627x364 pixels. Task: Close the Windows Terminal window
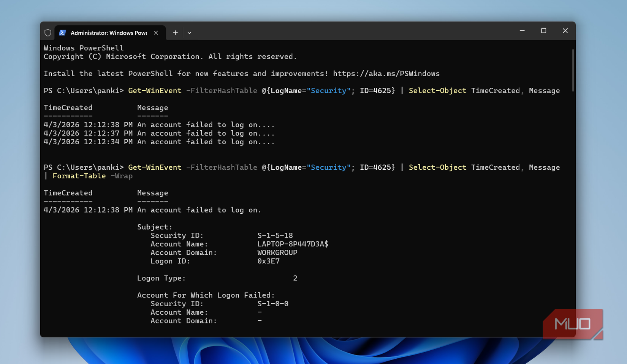pyautogui.click(x=565, y=31)
